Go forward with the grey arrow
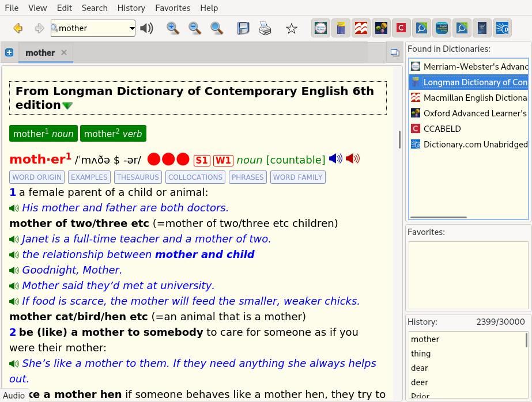 pos(39,28)
